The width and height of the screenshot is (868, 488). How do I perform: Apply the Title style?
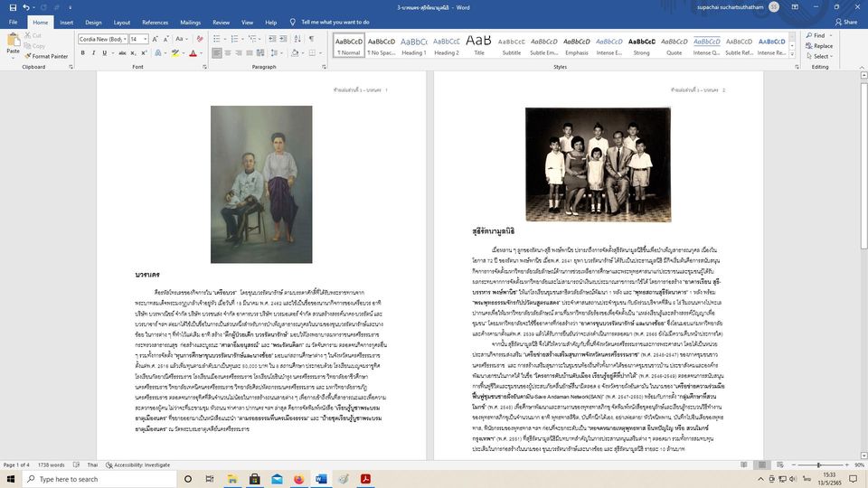pyautogui.click(x=479, y=45)
